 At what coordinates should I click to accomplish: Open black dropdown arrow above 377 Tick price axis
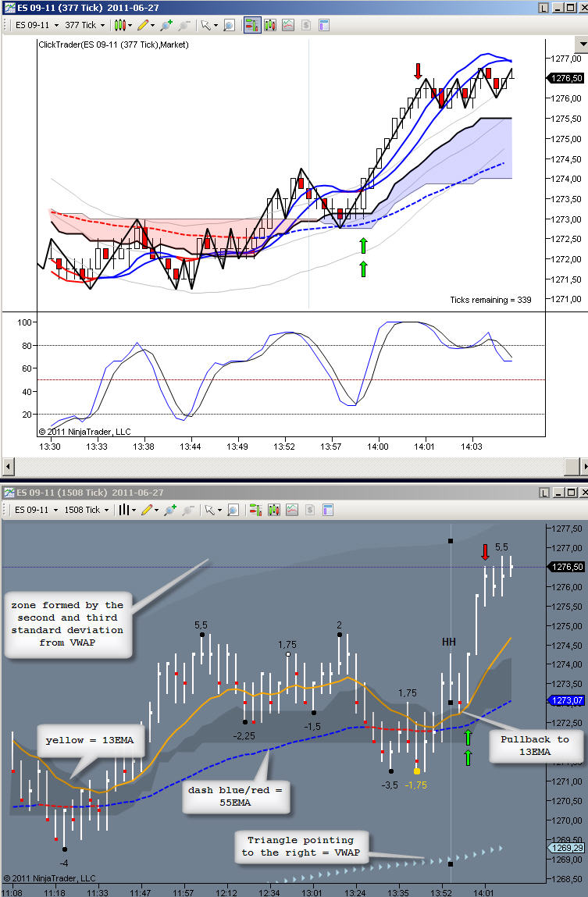coord(582,44)
